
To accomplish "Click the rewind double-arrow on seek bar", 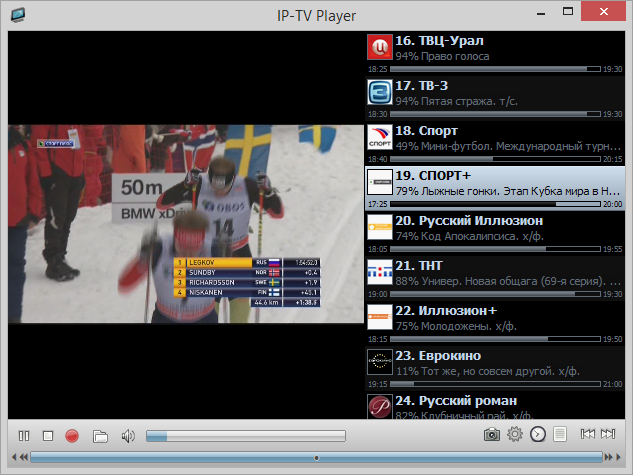I will click(x=24, y=457).
